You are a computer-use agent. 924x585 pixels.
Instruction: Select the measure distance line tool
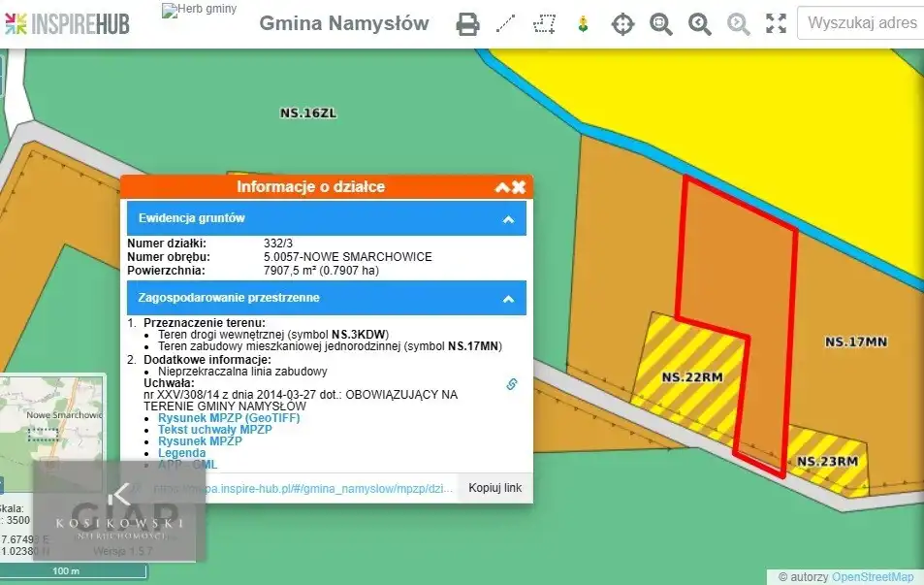(506, 24)
